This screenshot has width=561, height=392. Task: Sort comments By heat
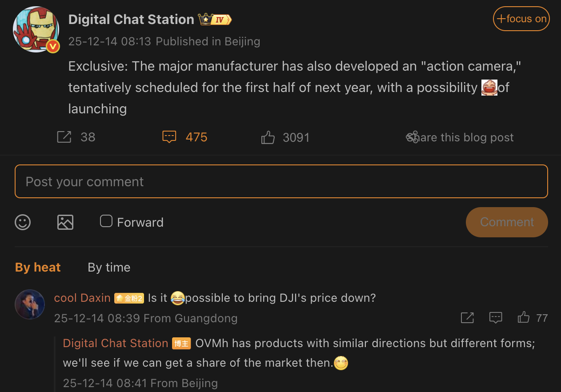click(x=38, y=267)
